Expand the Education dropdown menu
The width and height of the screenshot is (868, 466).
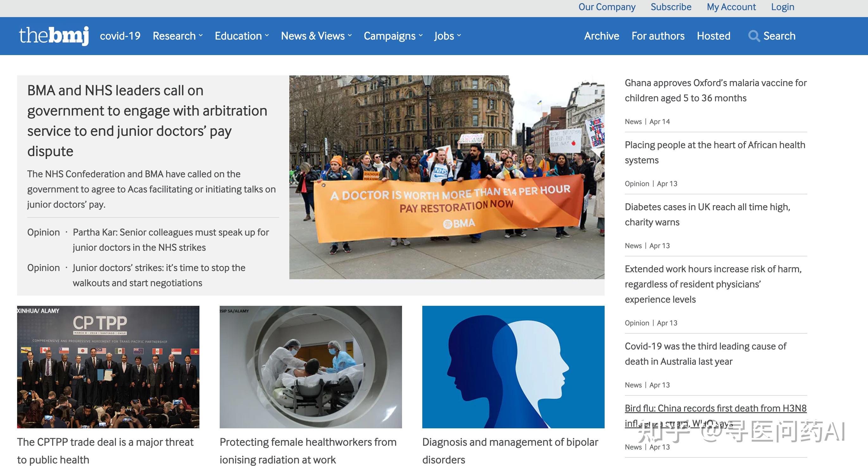[242, 36]
